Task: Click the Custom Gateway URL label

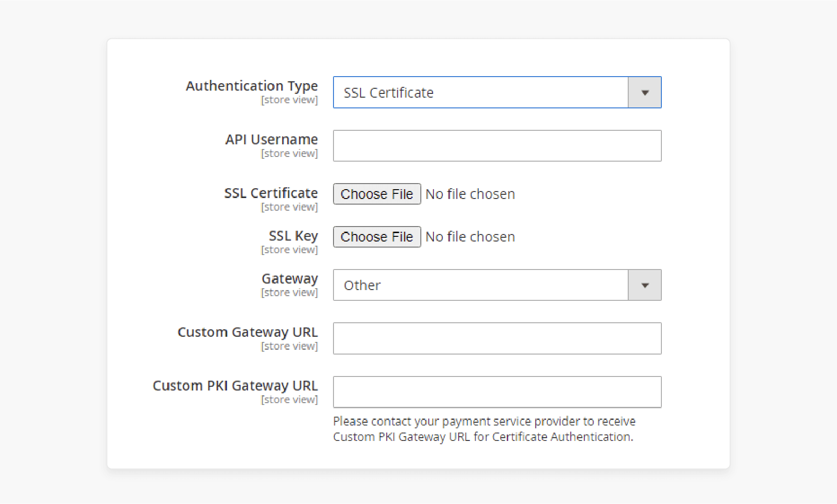Action: (x=248, y=332)
